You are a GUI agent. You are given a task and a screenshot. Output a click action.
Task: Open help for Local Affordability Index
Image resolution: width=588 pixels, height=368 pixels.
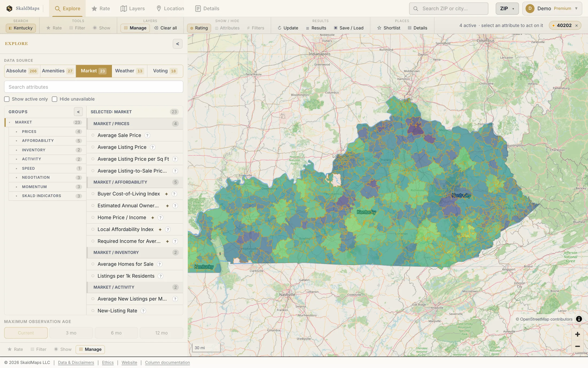pos(168,229)
